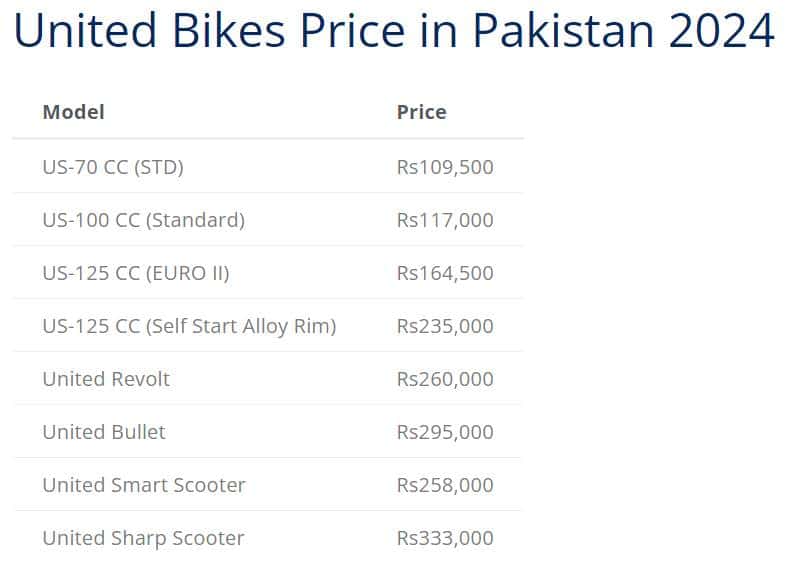Screen dimensions: 807x569
Task: Click the Rs333,000 price cell
Action: (445, 538)
